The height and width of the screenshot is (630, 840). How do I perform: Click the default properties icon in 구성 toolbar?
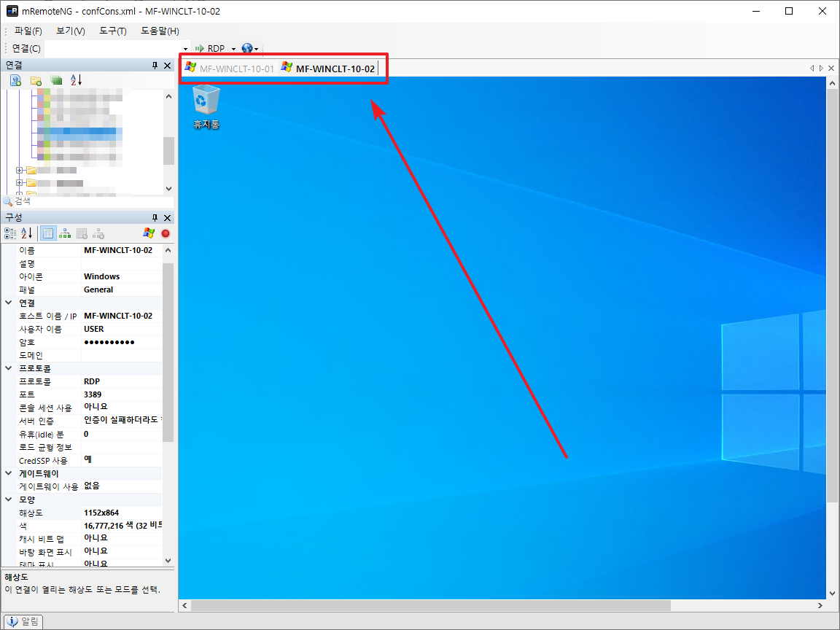pos(82,233)
